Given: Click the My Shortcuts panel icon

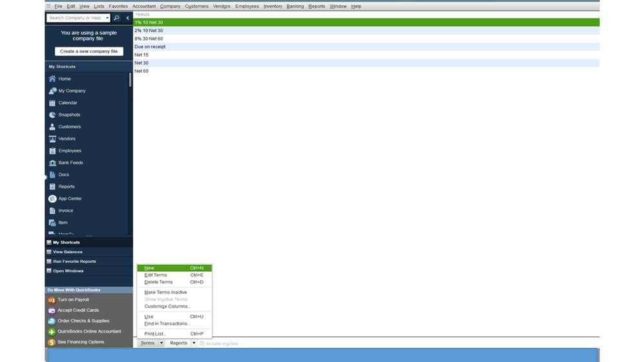Looking at the screenshot, I should (49, 243).
